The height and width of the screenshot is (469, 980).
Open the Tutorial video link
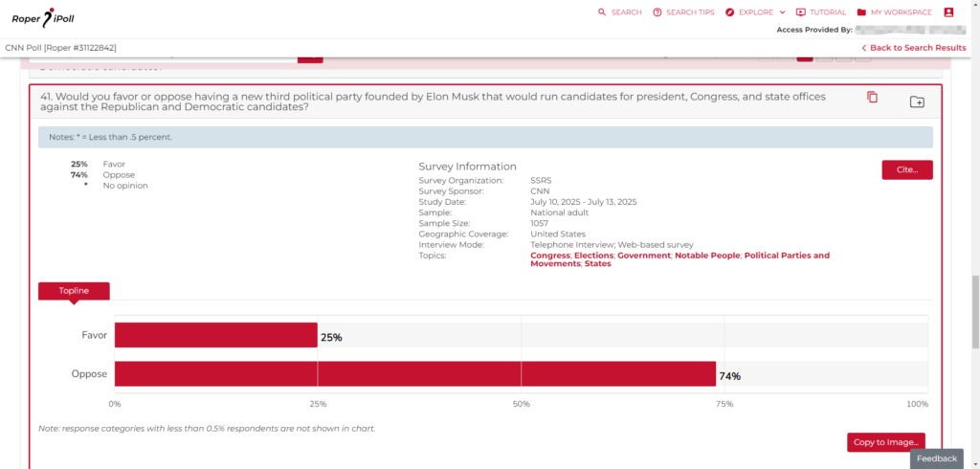[821, 12]
